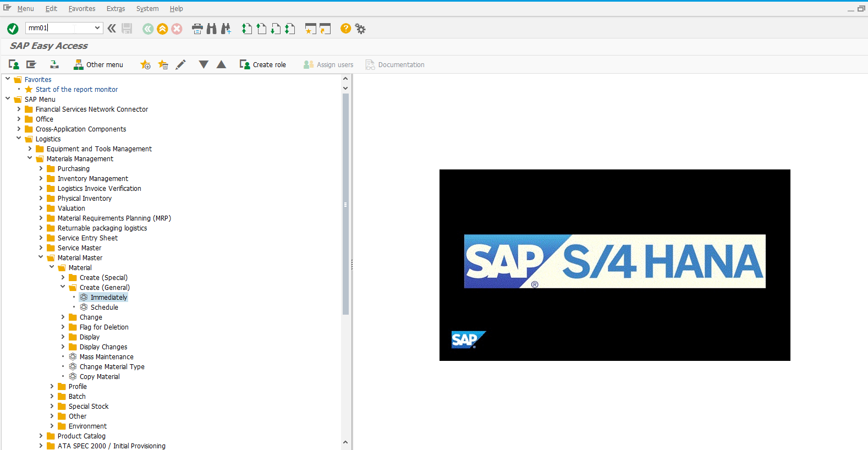This screenshot has width=868, height=450.
Task: Open the command field history dropdown
Action: coord(97,28)
